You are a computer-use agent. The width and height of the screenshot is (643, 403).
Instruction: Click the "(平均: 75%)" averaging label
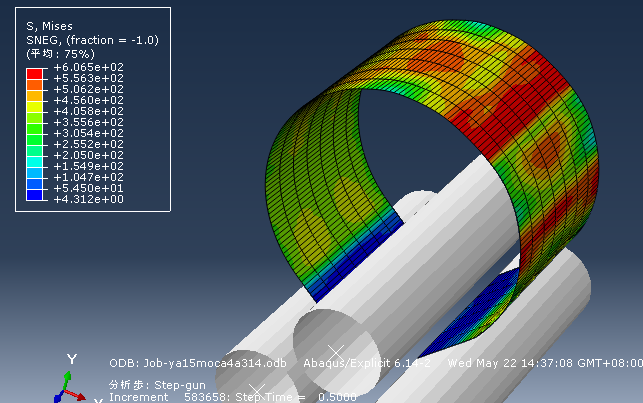(61, 54)
